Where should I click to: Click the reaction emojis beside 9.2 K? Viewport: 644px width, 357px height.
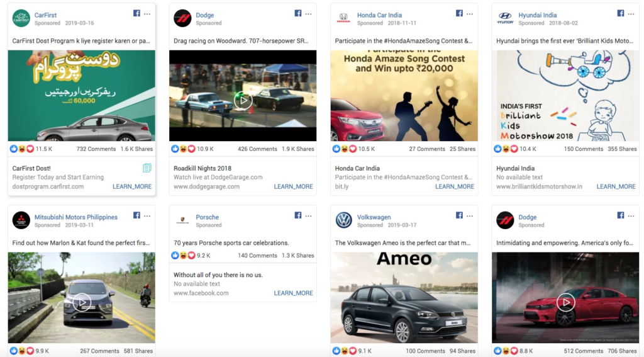[x=183, y=256]
